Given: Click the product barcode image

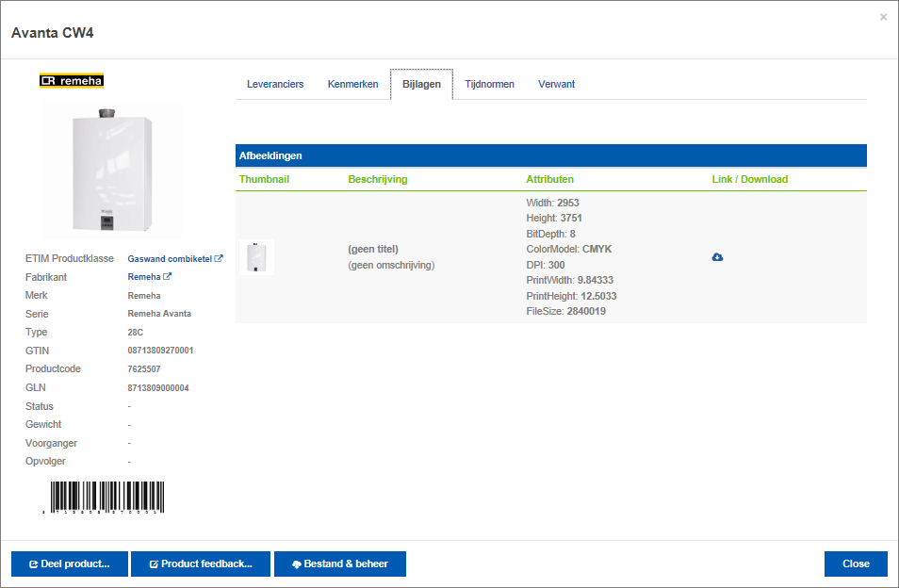Looking at the screenshot, I should tap(104, 498).
